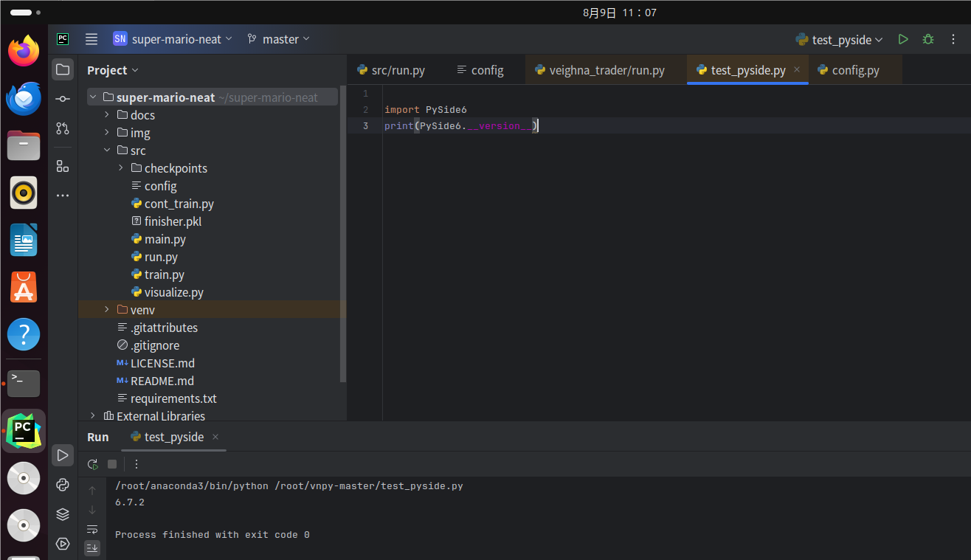Collapse the src folder
971x560 pixels.
click(107, 151)
